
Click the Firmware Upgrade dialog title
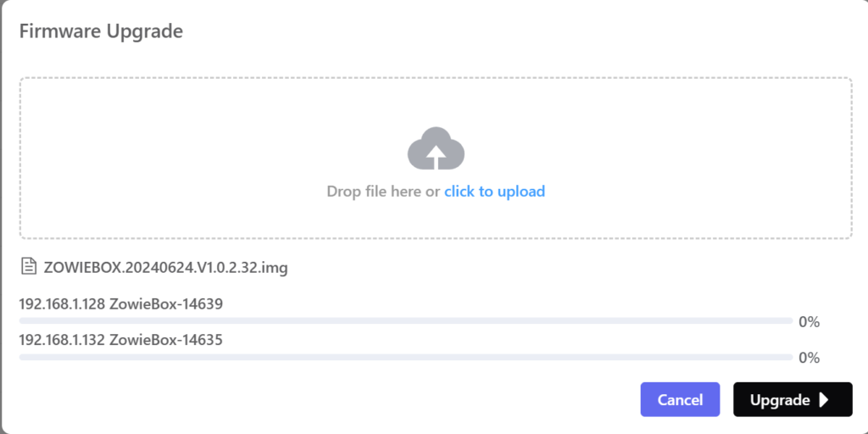click(x=101, y=32)
